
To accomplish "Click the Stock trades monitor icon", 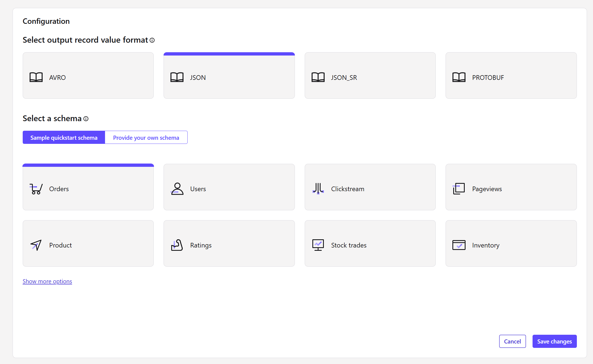I will (x=318, y=245).
